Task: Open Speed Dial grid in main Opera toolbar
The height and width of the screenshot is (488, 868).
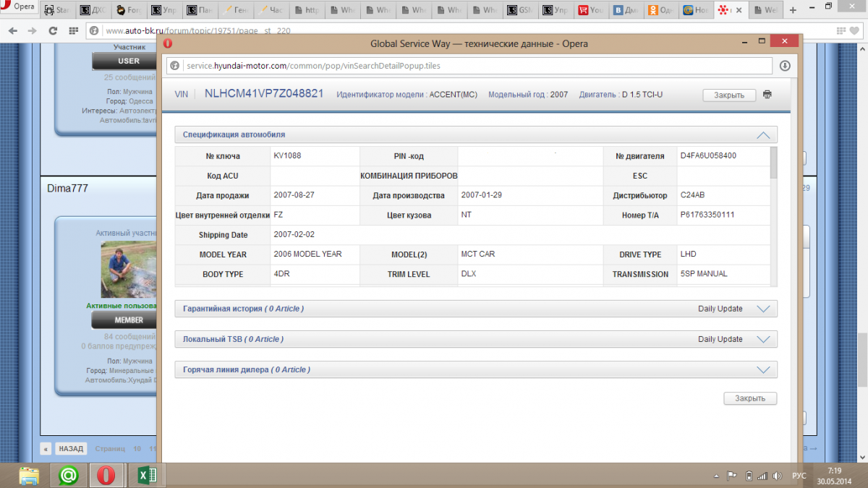Action: 72,31
